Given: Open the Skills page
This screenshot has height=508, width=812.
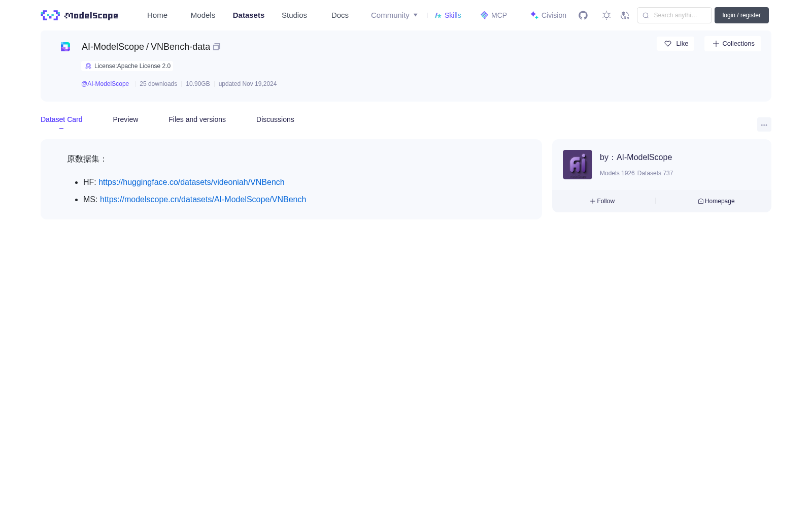Looking at the screenshot, I should (x=448, y=15).
